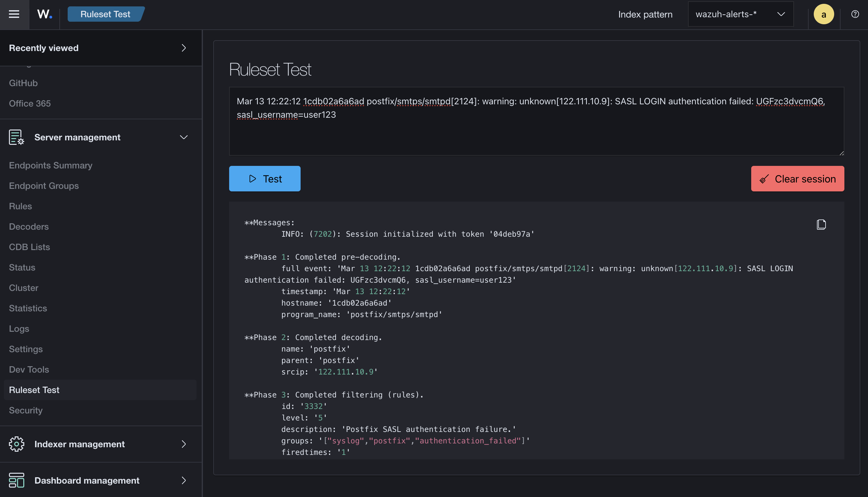This screenshot has height=497, width=868.
Task: Expand the Dashboard management chevron
Action: 184,480
